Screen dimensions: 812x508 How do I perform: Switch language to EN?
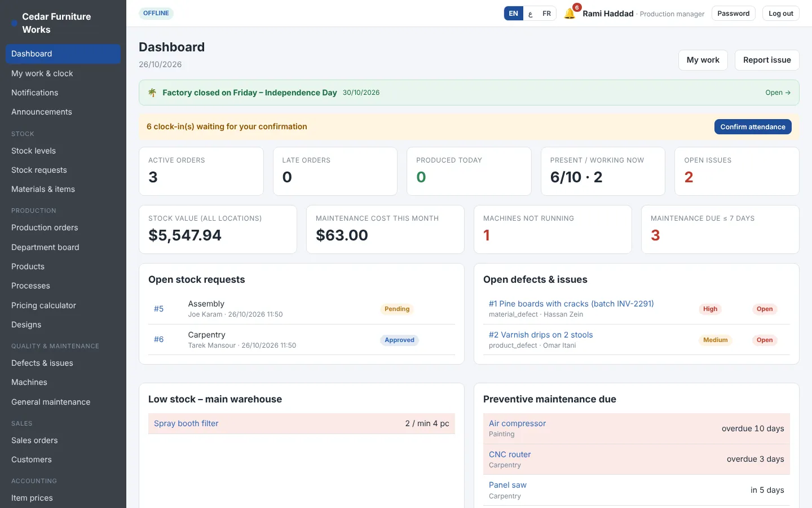pos(513,14)
